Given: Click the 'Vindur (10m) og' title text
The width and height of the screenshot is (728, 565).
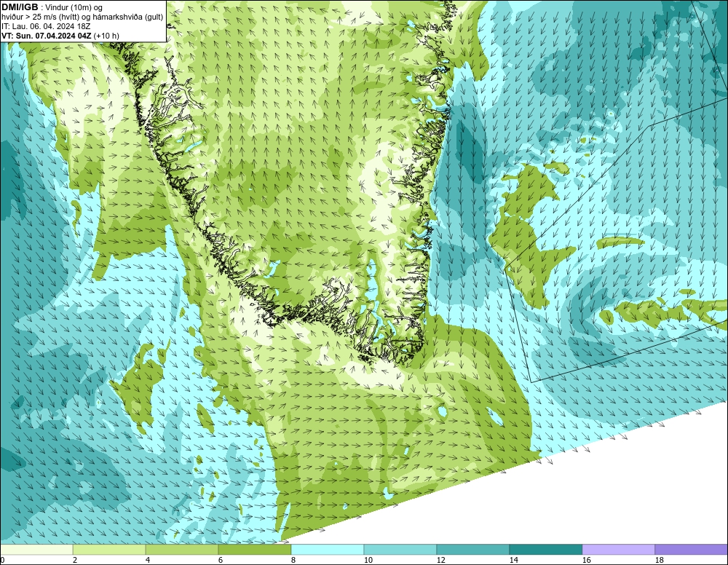Looking at the screenshot, I should [74, 8].
